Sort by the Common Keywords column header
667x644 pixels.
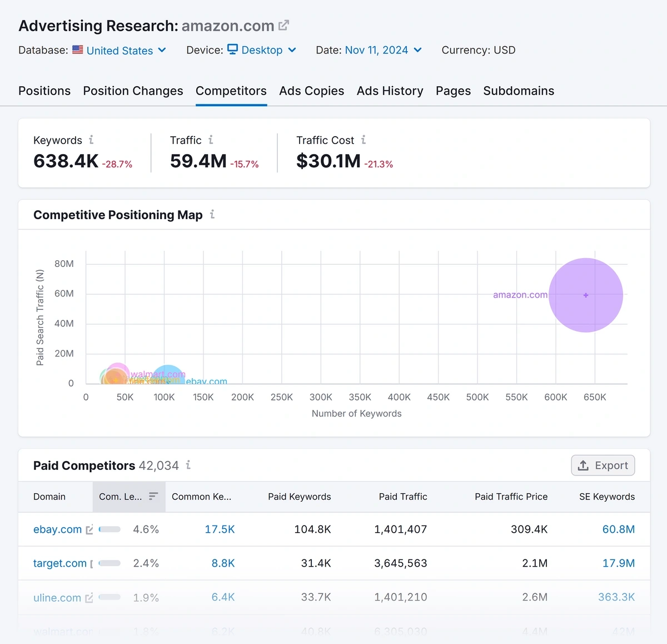pyautogui.click(x=201, y=497)
